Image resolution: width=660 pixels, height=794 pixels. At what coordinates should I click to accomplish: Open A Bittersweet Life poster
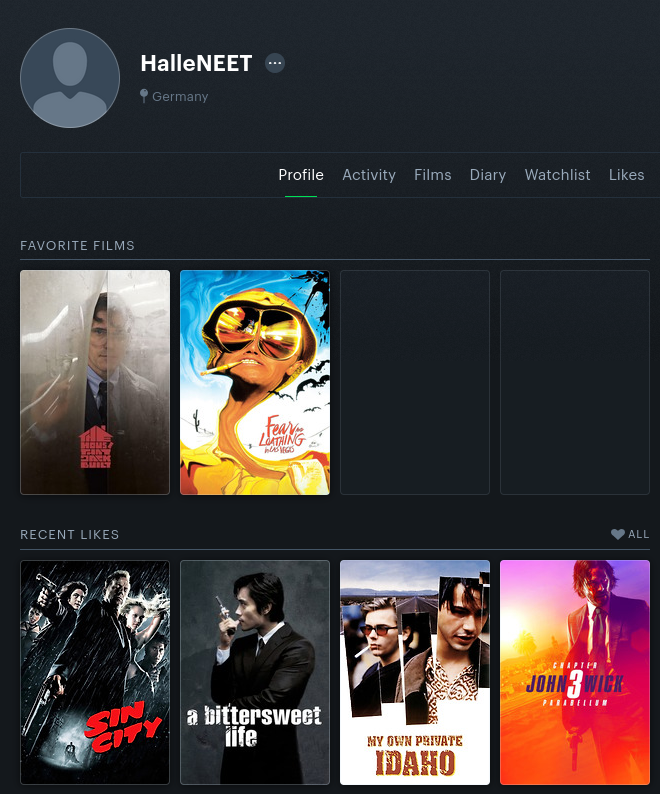255,672
